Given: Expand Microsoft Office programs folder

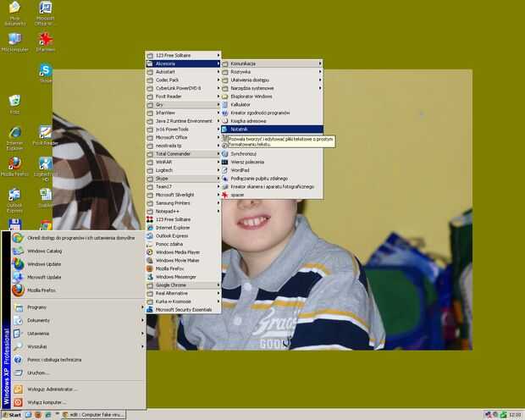Looking at the screenshot, I should click(x=184, y=137).
